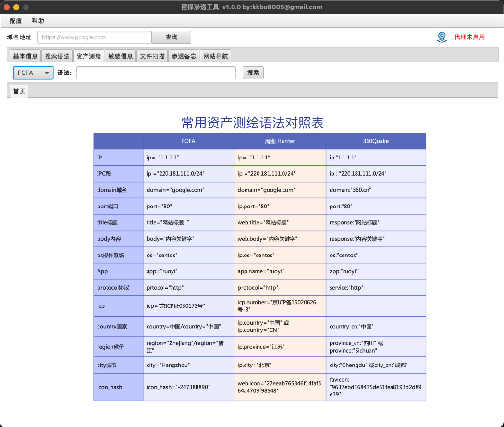
Task: Click the 鹰图 Hunter column header
Action: (280, 141)
